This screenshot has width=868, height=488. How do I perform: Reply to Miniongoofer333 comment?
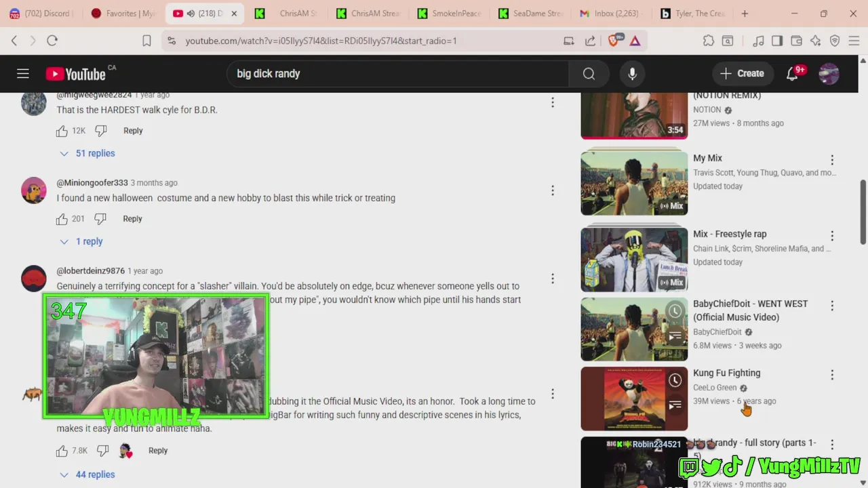coord(132,219)
